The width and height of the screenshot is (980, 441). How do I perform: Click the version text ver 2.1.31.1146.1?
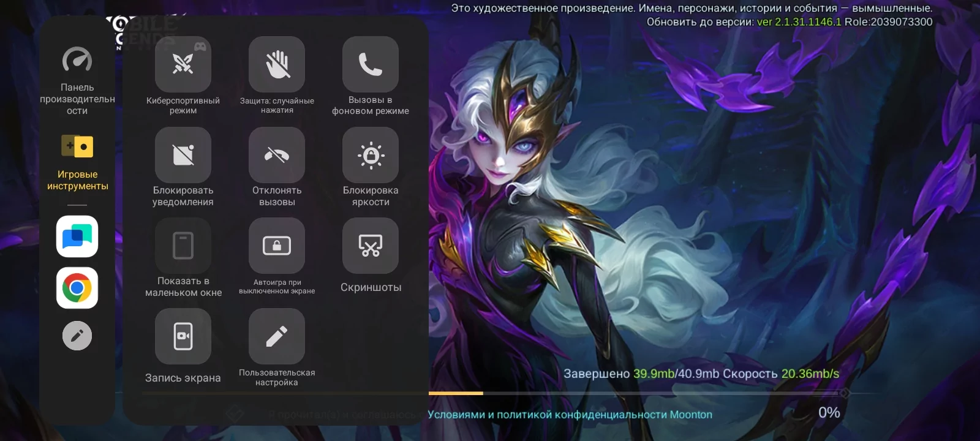(799, 22)
